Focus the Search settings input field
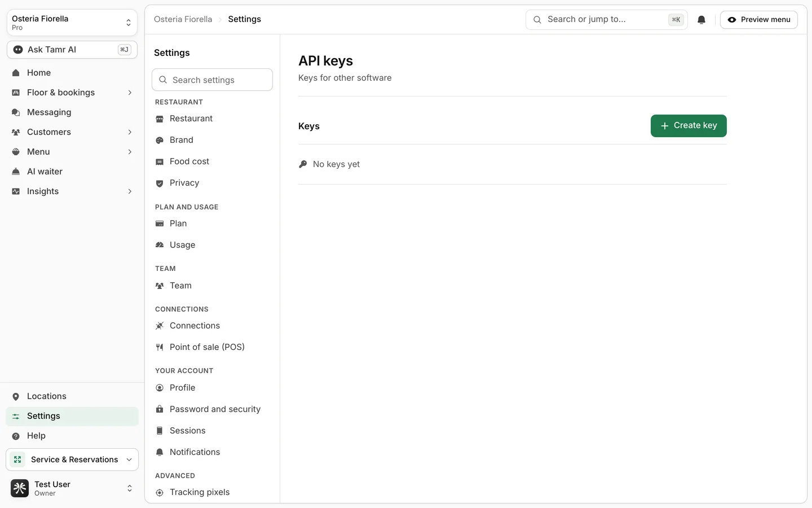Viewport: 812px width, 508px height. (x=212, y=80)
